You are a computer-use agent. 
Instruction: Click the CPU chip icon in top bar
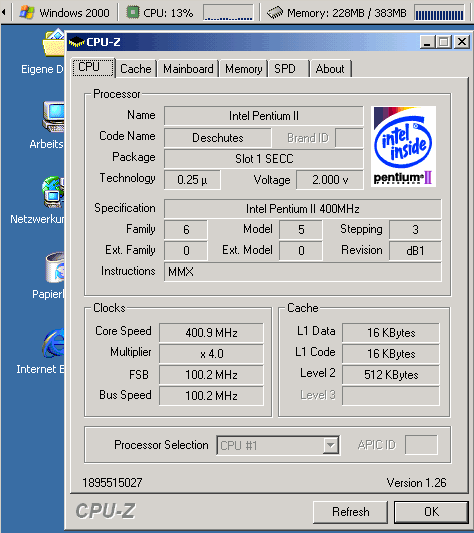pyautogui.click(x=133, y=13)
